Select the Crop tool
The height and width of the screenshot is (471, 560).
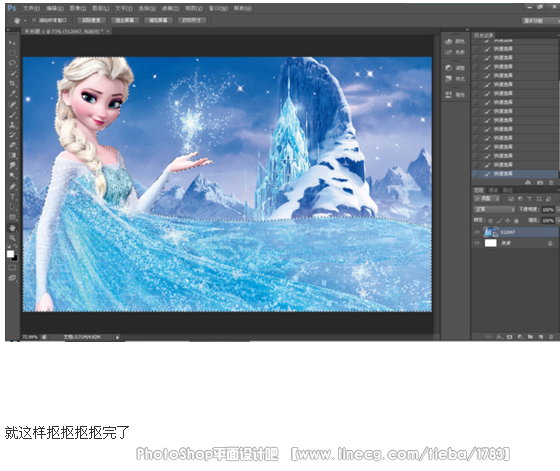pyautogui.click(x=12, y=84)
